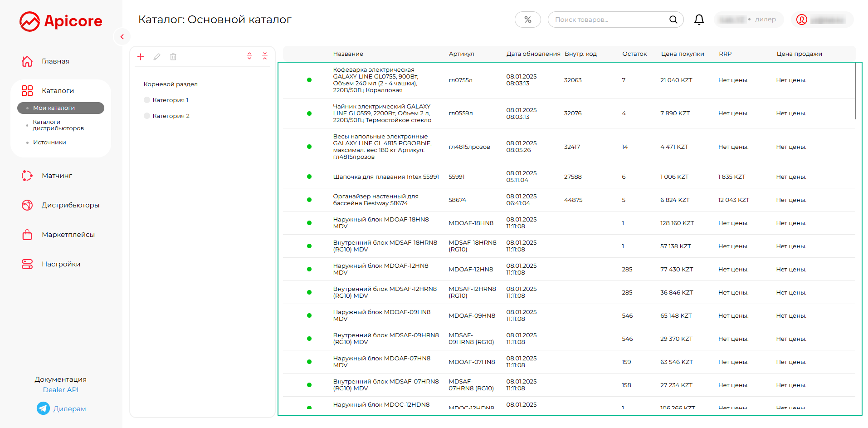The height and width of the screenshot is (428, 868).
Task: Click the search magnifier icon
Action: click(x=673, y=20)
